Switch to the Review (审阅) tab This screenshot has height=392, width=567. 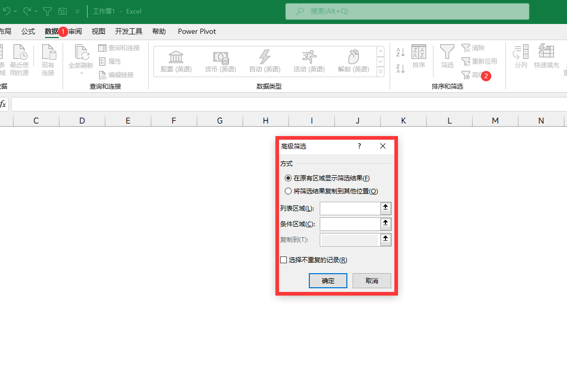76,31
